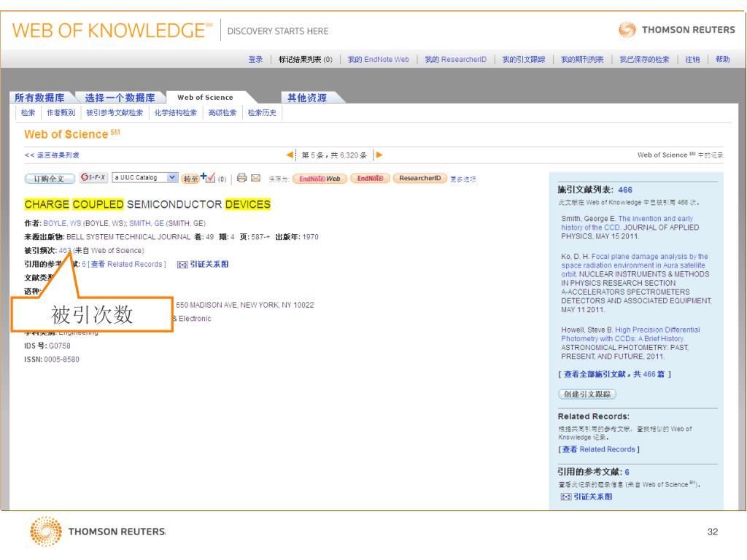The width and height of the screenshot is (747, 560).
Task: Save record to EndNote button
Action: [370, 178]
